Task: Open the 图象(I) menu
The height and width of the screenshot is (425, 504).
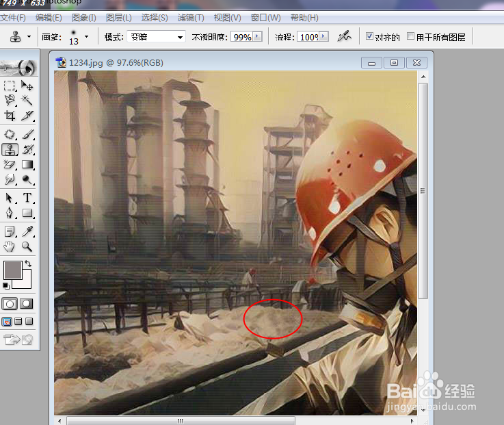Action: click(x=83, y=18)
